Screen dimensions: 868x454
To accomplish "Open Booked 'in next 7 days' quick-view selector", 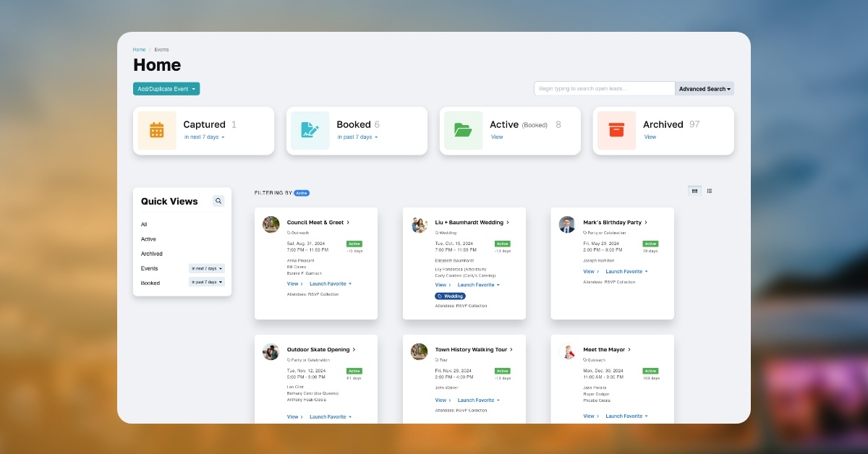I will click(207, 282).
